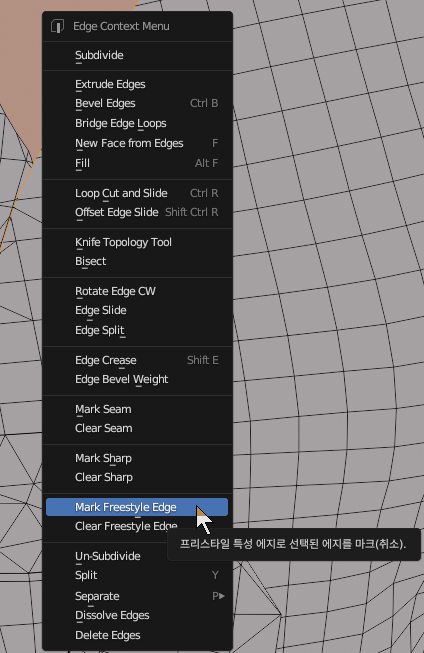Select Offset Edge Slide
The height and width of the screenshot is (653, 424).
tap(137, 212)
